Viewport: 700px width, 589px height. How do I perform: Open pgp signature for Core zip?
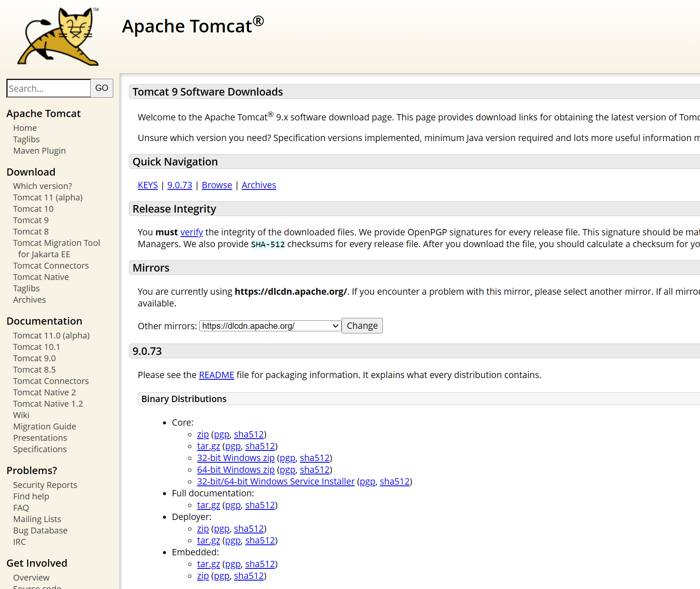click(x=222, y=434)
